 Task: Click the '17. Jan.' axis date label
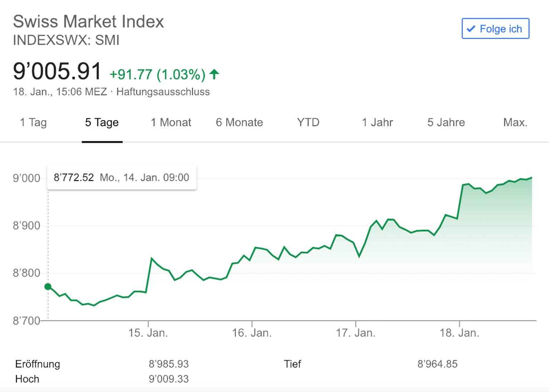click(x=356, y=333)
